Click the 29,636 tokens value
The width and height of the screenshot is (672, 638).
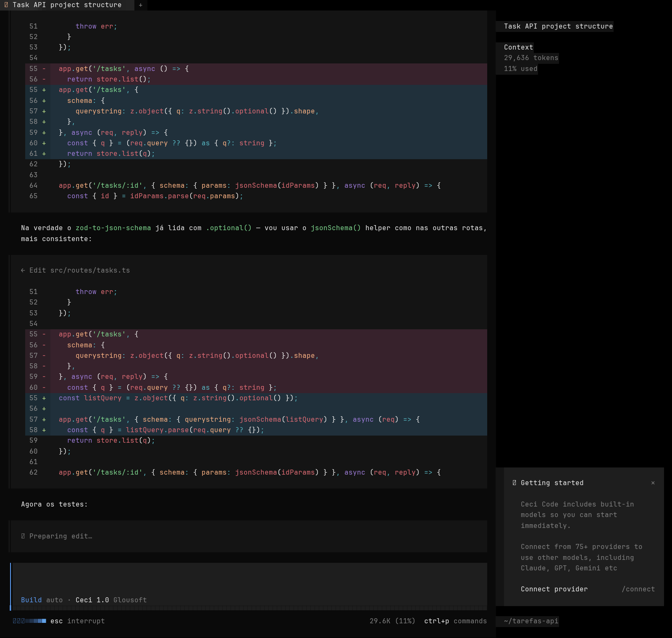tap(531, 58)
